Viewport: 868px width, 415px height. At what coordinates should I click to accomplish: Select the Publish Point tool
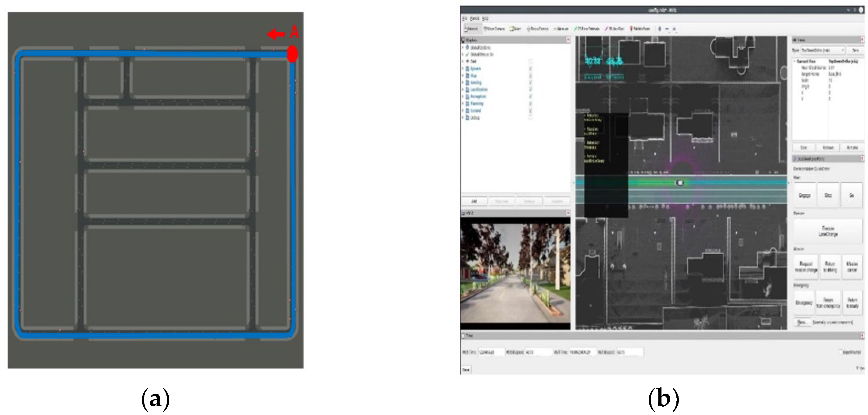pos(640,29)
